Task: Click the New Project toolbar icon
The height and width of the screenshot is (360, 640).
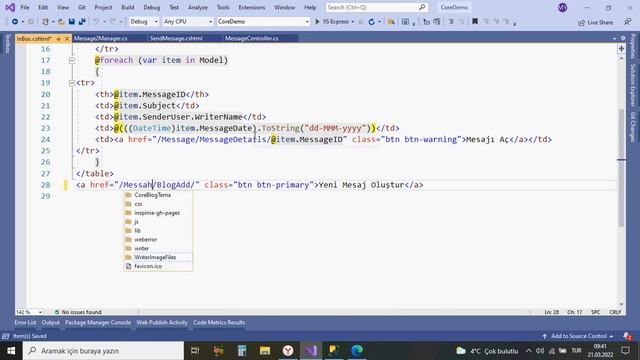Action: point(45,22)
